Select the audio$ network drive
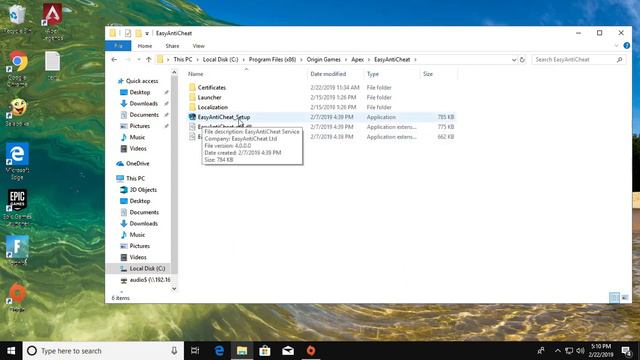The width and height of the screenshot is (640, 360). (x=149, y=280)
